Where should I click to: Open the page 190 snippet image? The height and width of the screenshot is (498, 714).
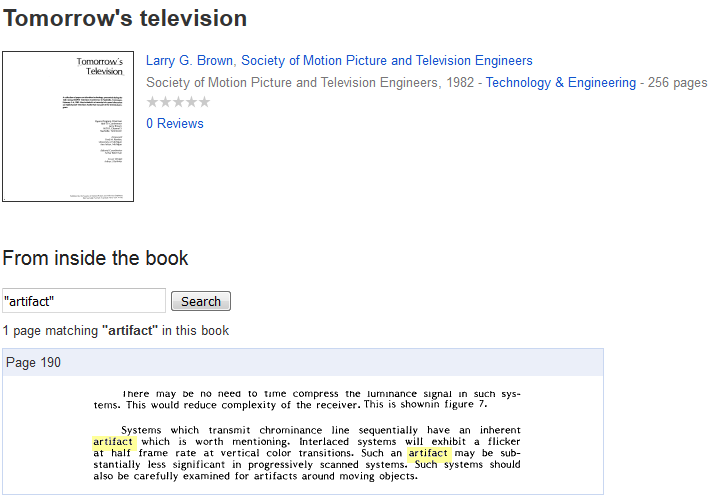tap(307, 435)
